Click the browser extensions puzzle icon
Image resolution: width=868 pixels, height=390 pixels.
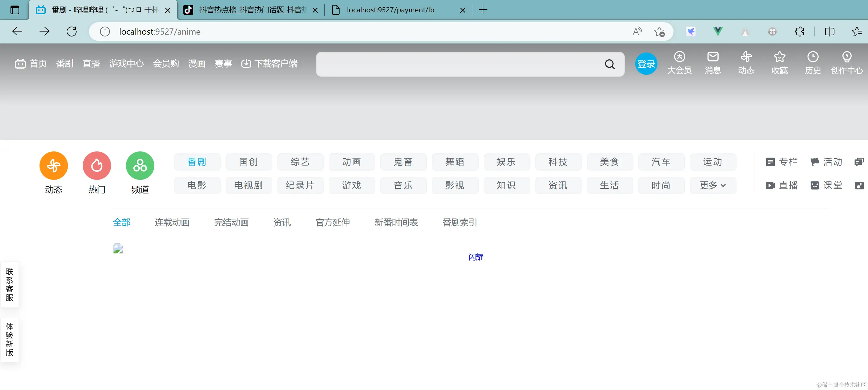799,32
